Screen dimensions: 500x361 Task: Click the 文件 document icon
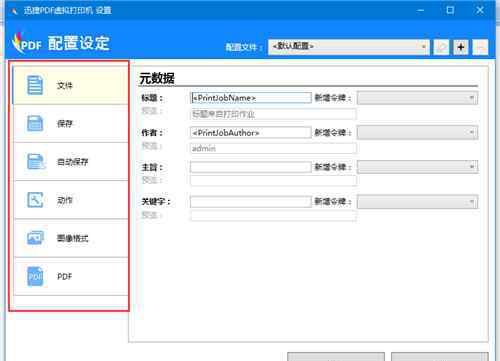click(x=35, y=85)
